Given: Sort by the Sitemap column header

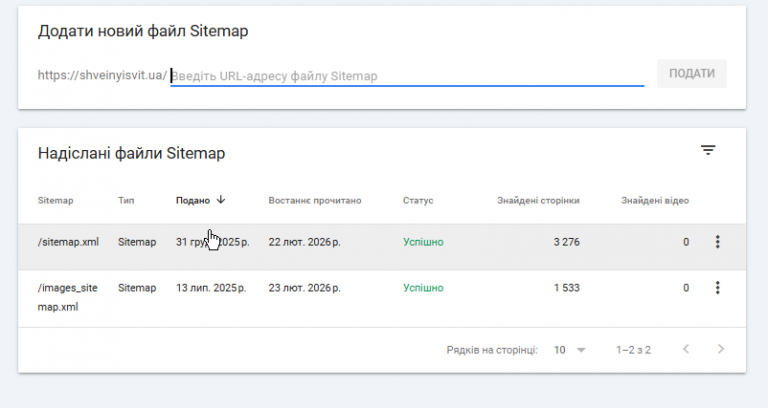Looking at the screenshot, I should [55, 200].
